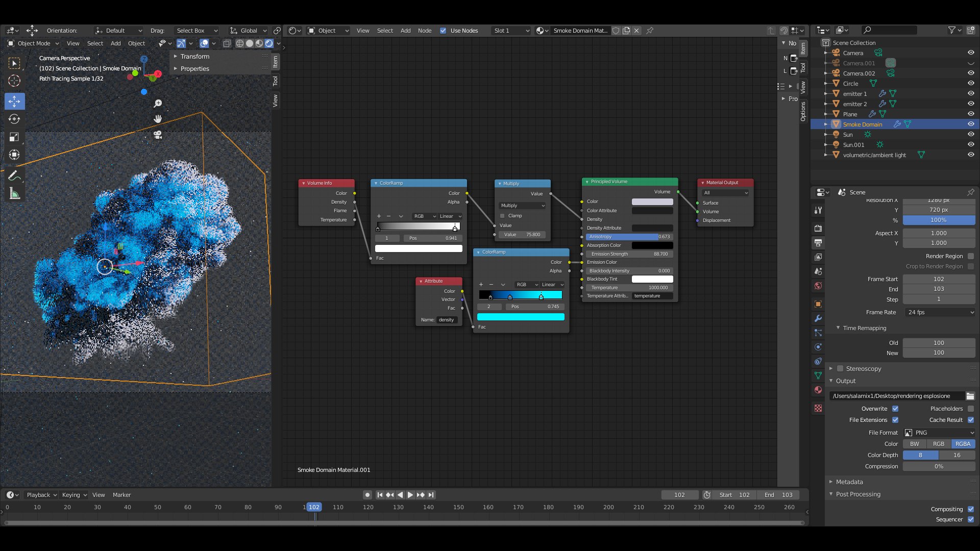Click the Annotate pencil tool
Screen dimensions: 980x551
coord(14,176)
